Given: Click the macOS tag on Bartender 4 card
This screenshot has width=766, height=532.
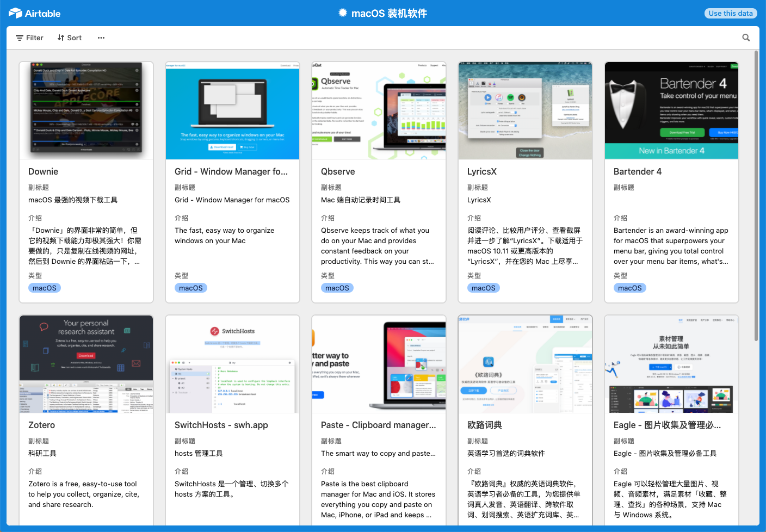Looking at the screenshot, I should [630, 288].
